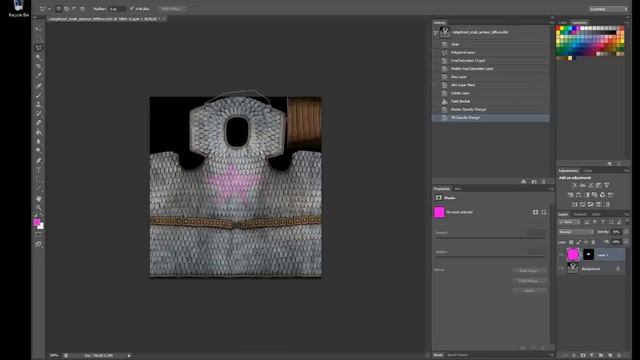
Task: Select the History Brush tool
Action: click(38, 114)
